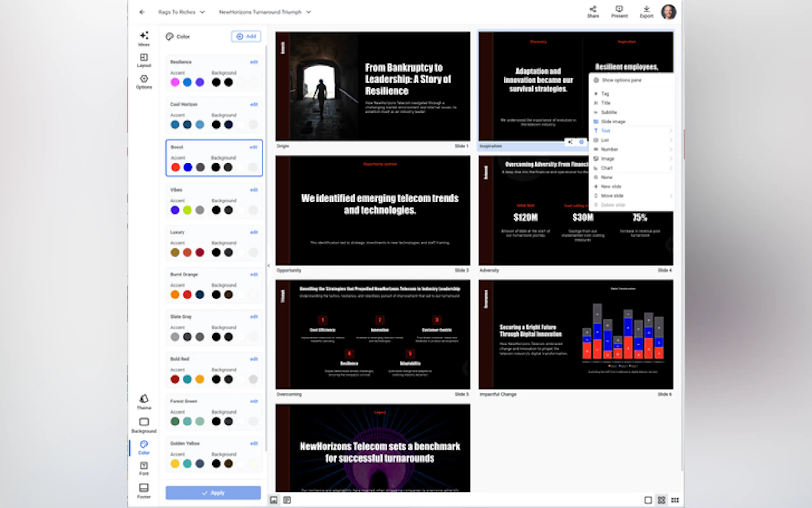
Task: Choose New slide from context menu
Action: click(x=611, y=187)
